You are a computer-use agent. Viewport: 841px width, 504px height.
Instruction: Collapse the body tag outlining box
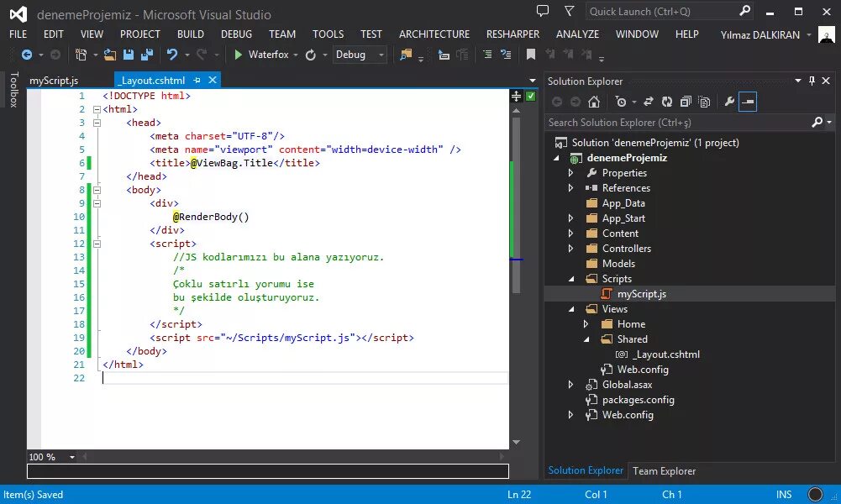point(97,190)
